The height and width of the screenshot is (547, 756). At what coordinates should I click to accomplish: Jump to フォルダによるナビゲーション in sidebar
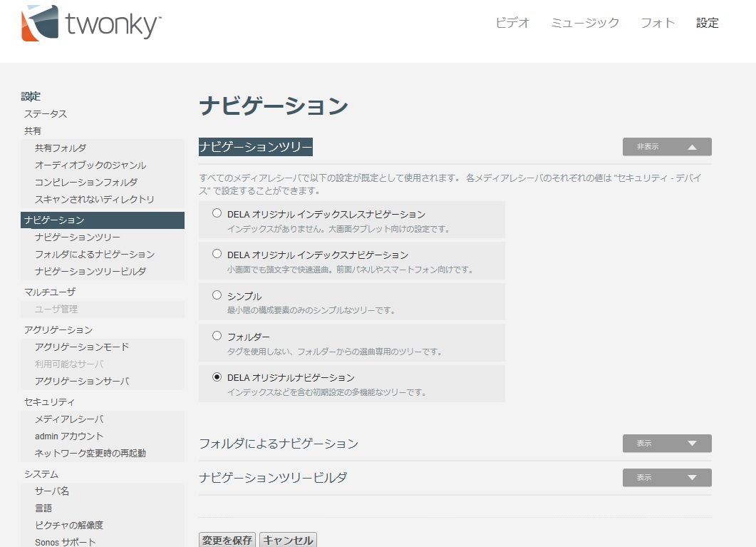point(95,254)
